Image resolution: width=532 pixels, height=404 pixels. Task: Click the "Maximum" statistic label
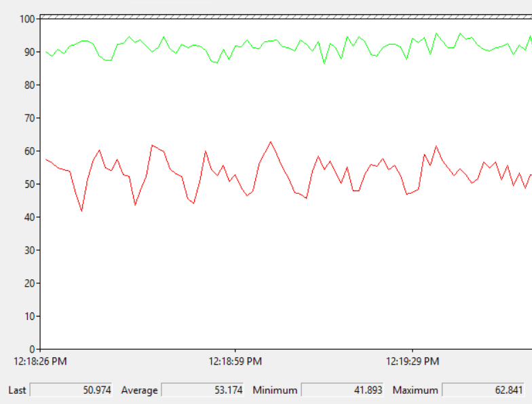(x=415, y=390)
